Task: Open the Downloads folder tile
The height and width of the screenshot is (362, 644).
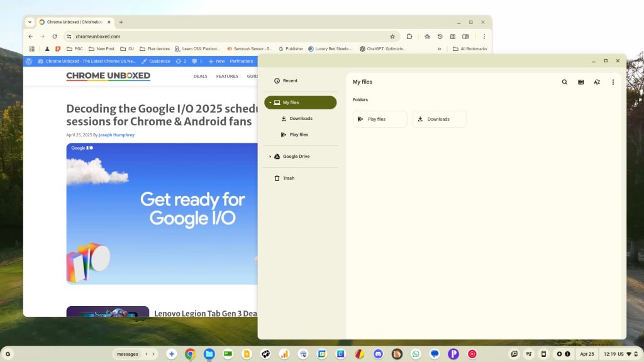Action: click(x=440, y=119)
